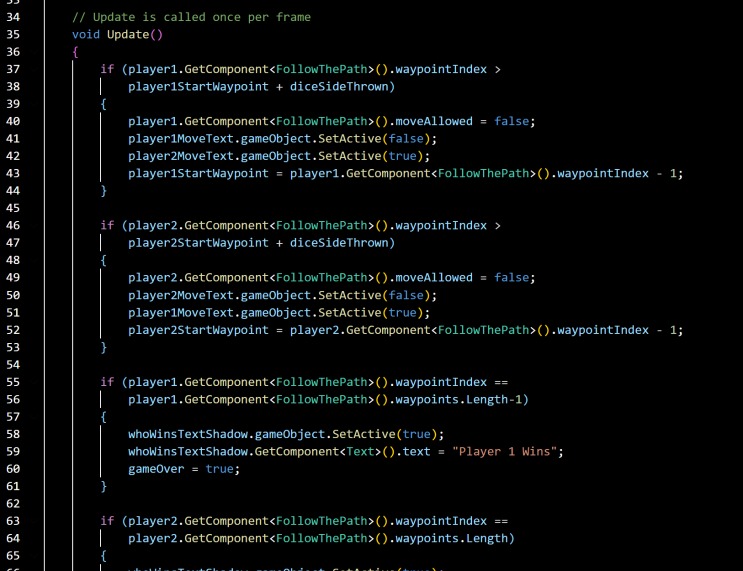Click 'whoWinsTextShadow' on line 58
The width and height of the screenshot is (743, 571).
tap(188, 434)
